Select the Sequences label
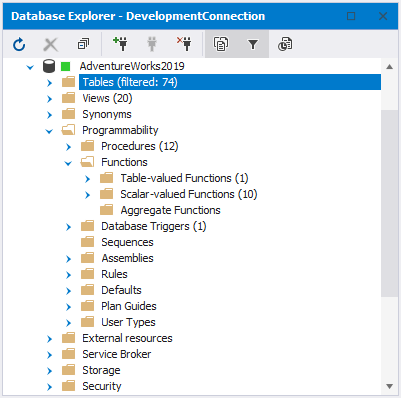Screen dimensions: 401x398 tap(127, 242)
